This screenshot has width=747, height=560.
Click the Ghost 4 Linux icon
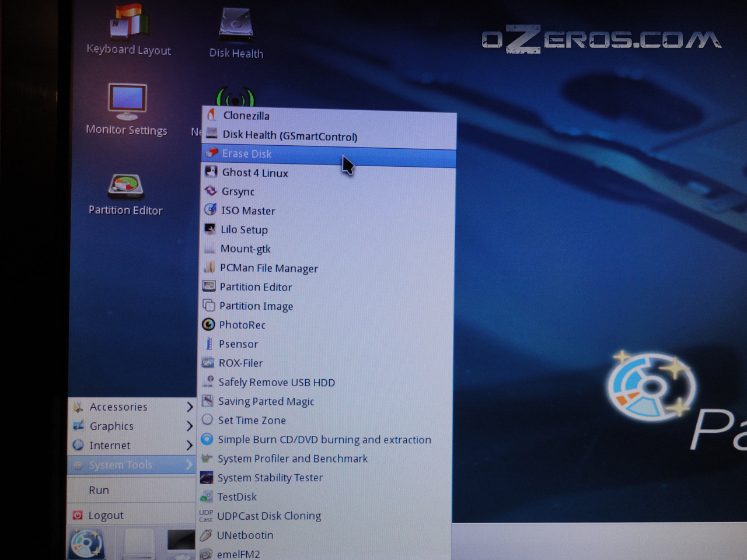click(211, 171)
